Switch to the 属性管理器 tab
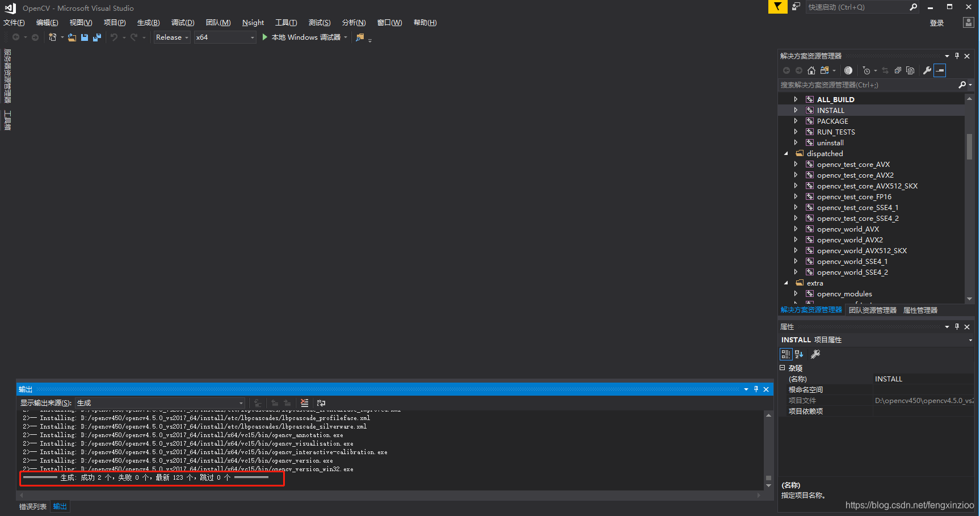The width and height of the screenshot is (980, 516). 920,310
